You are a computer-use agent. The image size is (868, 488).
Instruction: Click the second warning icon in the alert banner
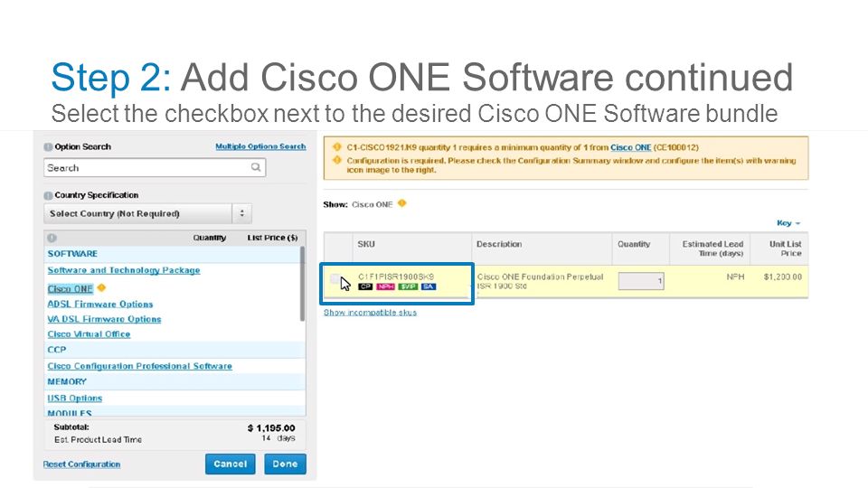coord(336,161)
